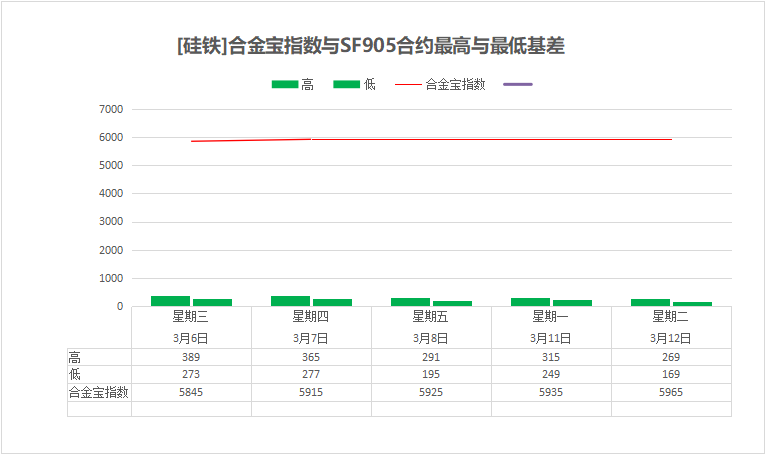766x455 pixels.
Task: Click the 合金宝指数 row header in table
Action: (98, 392)
